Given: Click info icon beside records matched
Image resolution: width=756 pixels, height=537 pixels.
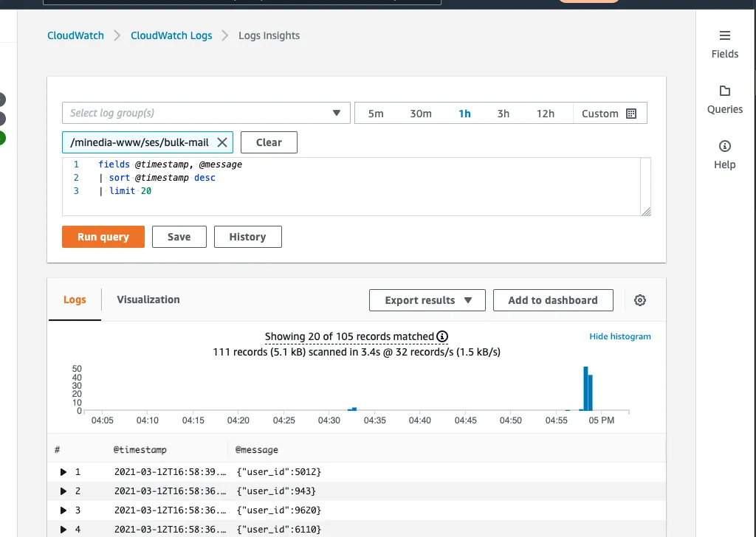Looking at the screenshot, I should pos(442,336).
